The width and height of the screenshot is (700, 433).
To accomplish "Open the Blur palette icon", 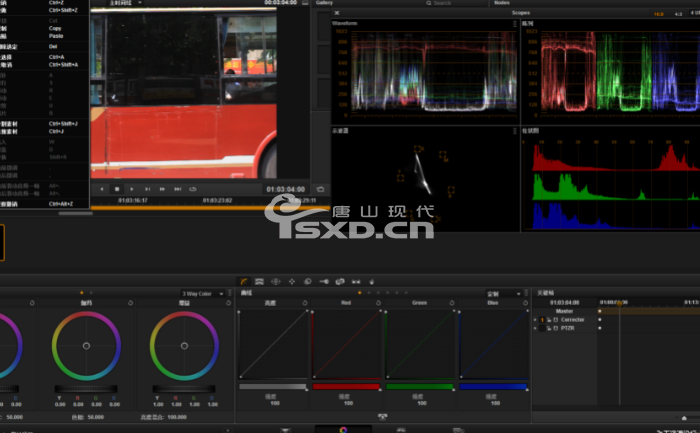I will (308, 281).
